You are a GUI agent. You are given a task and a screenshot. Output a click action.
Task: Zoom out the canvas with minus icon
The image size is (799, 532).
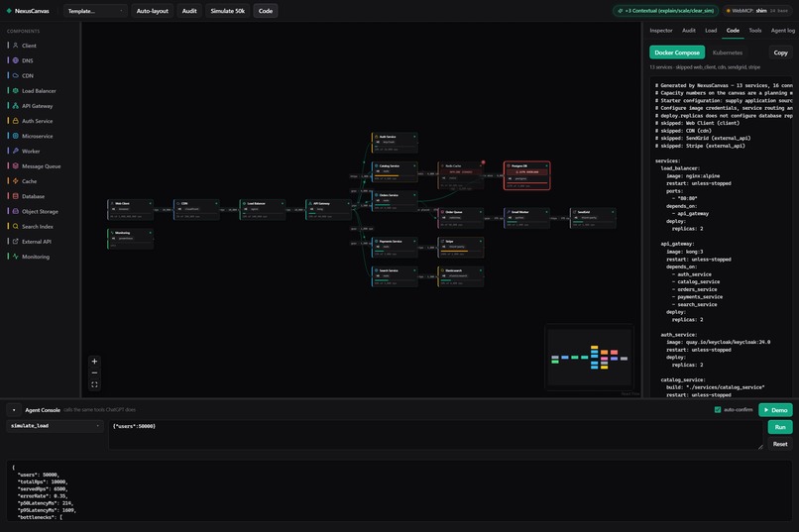point(94,373)
